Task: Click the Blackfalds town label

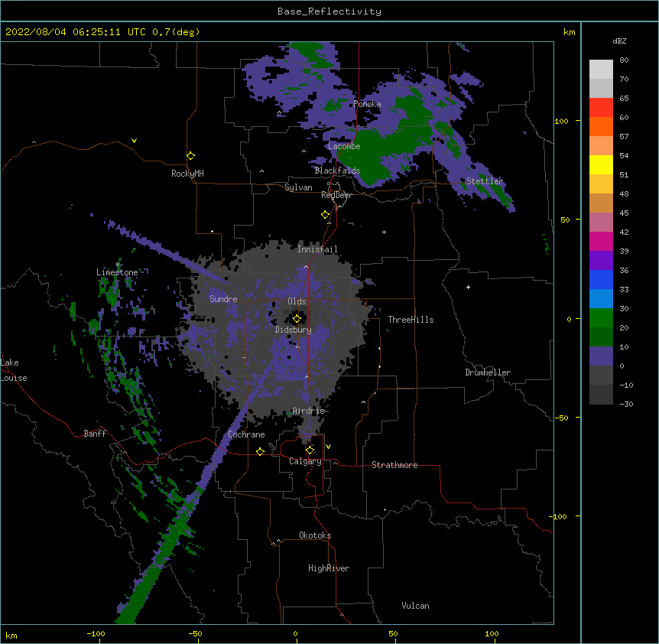Action: (x=337, y=171)
